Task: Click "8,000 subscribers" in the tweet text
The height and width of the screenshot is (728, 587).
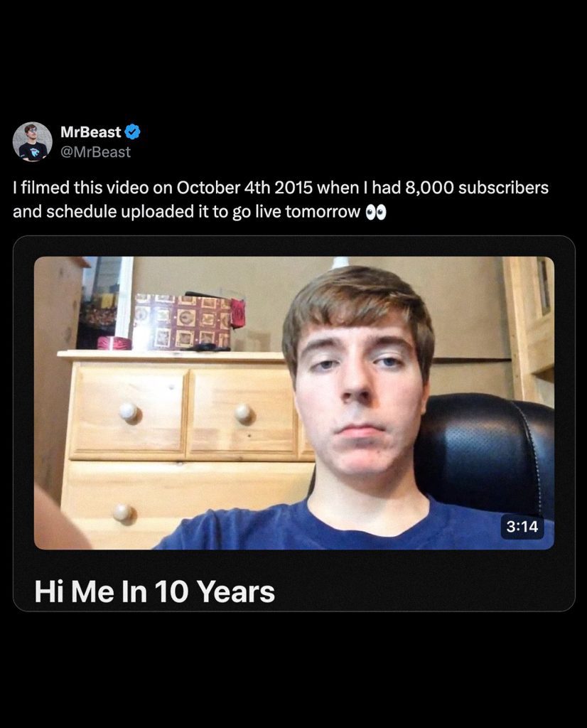Action: coord(477,188)
